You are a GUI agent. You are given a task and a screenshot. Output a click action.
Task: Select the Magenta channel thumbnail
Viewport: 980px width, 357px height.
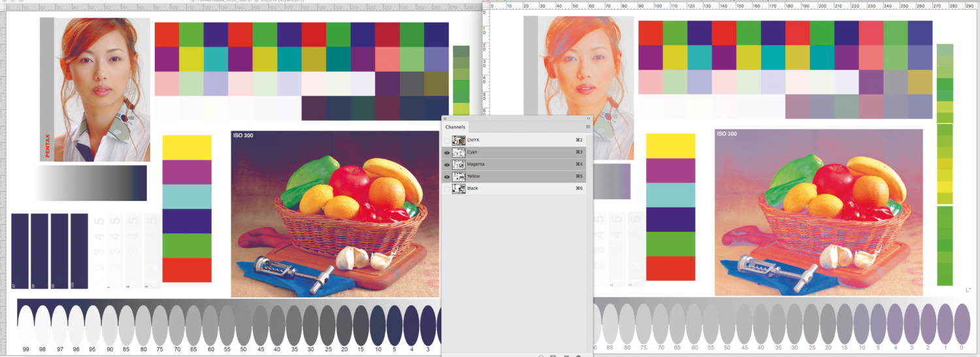tap(459, 164)
